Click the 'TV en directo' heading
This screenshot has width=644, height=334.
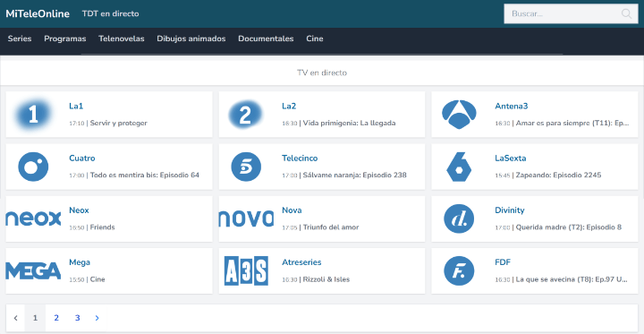pyautogui.click(x=322, y=73)
